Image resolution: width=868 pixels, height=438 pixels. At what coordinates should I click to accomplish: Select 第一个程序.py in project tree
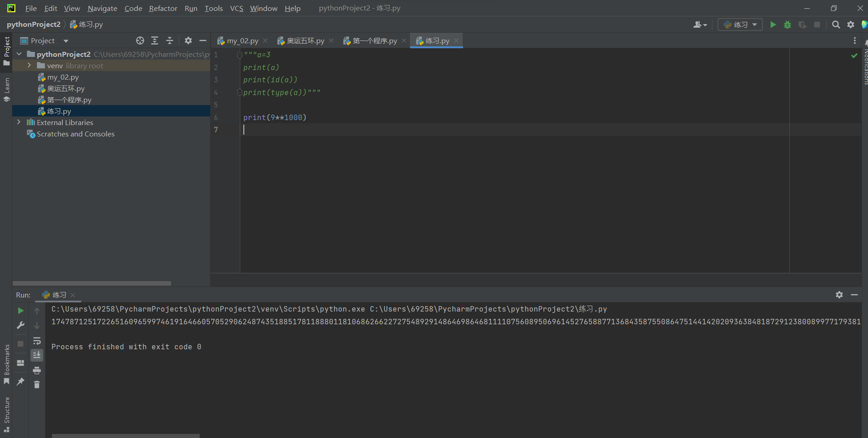[x=69, y=100]
